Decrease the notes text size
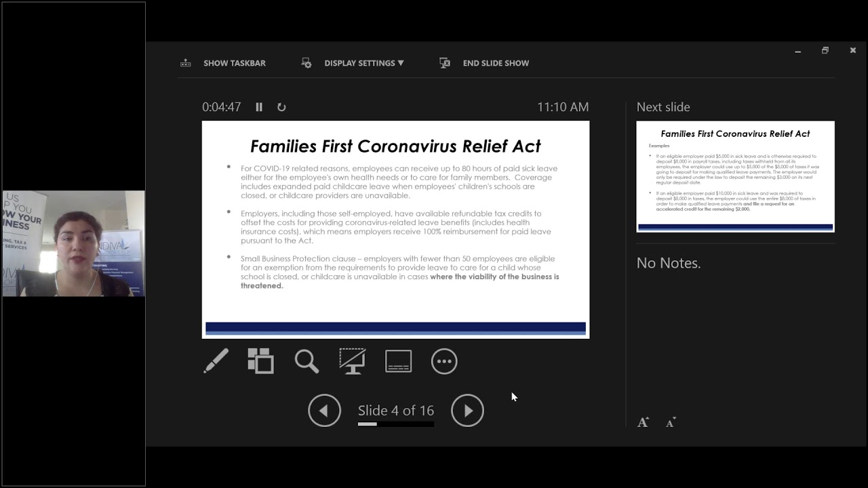This screenshot has width=868, height=488. tap(671, 422)
